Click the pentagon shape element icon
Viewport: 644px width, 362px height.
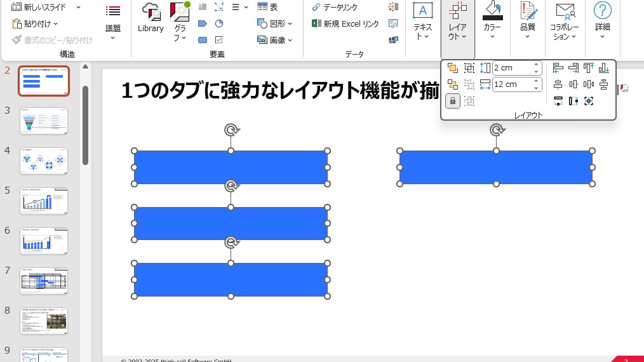pyautogui.click(x=203, y=23)
